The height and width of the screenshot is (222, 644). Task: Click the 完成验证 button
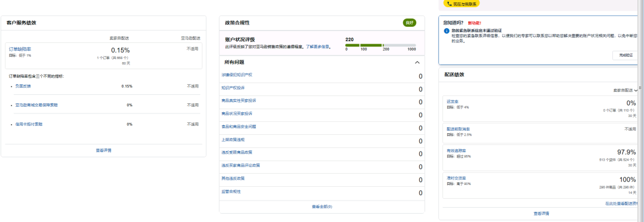625,55
